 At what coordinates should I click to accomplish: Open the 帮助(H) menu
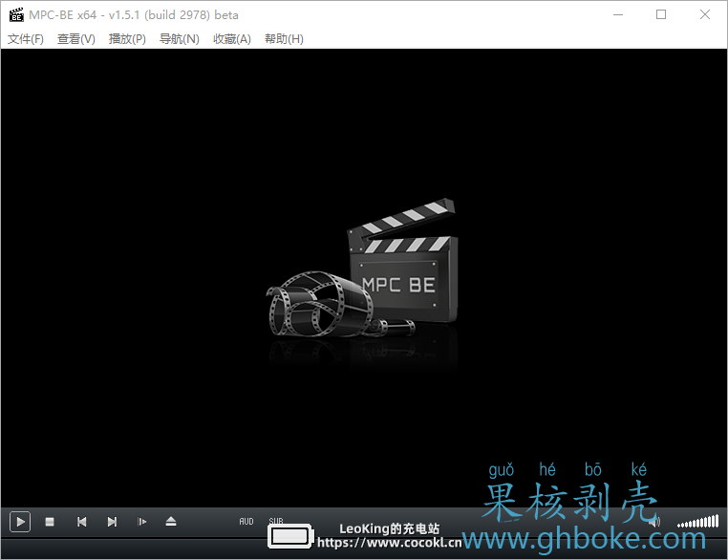click(284, 39)
